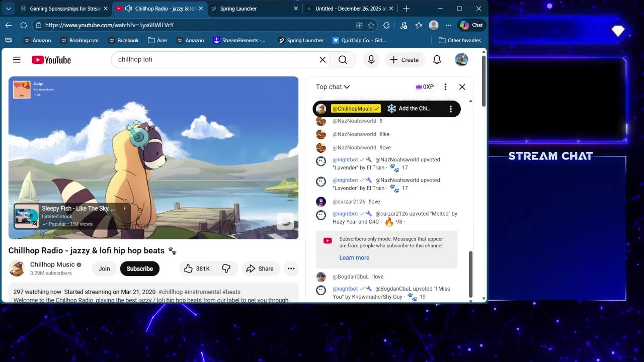Close the live chat panel
Screen dimensions: 644x362
[462, 87]
